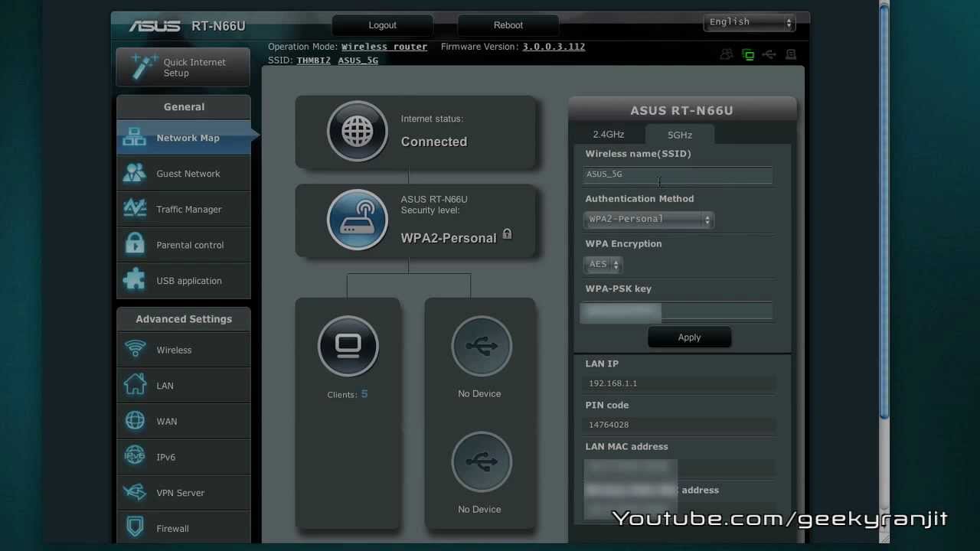This screenshot has height=551, width=980.
Task: Click the USB application puzzle icon
Action: click(135, 281)
